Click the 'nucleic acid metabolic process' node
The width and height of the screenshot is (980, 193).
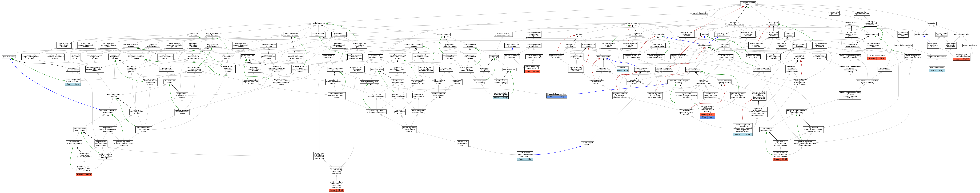(x=167, y=69)
